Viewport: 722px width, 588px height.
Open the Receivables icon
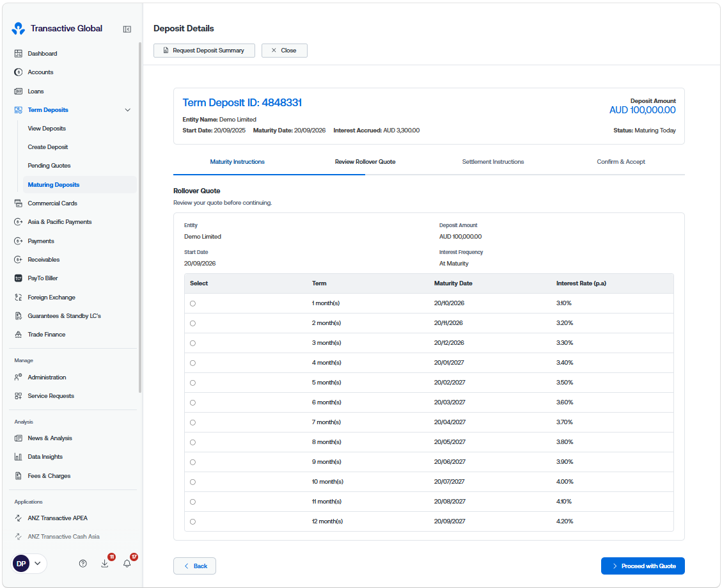pyautogui.click(x=19, y=260)
